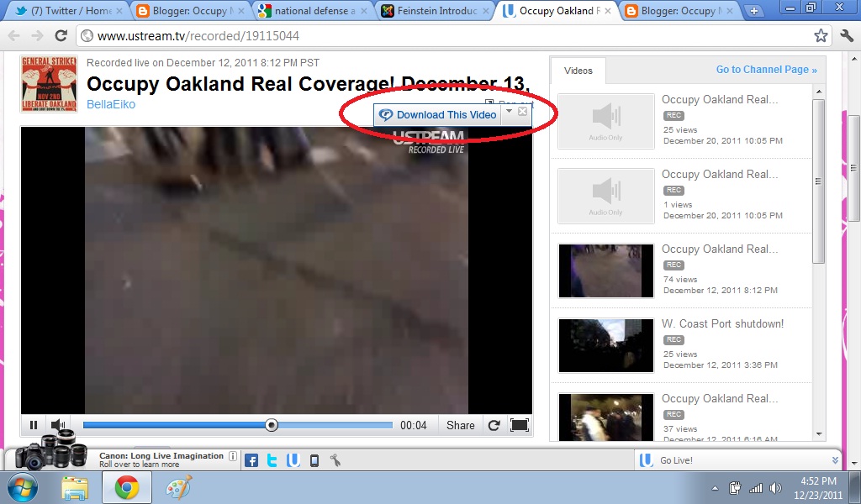The width and height of the screenshot is (861, 504).
Task: Click the taskbar clock and date
Action: click(x=817, y=487)
